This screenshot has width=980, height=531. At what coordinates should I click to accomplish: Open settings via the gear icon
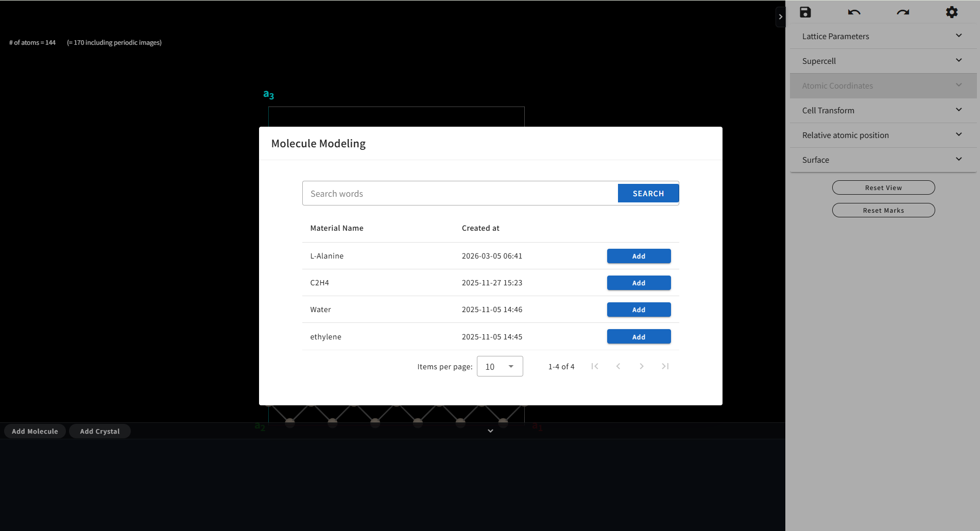(x=952, y=12)
